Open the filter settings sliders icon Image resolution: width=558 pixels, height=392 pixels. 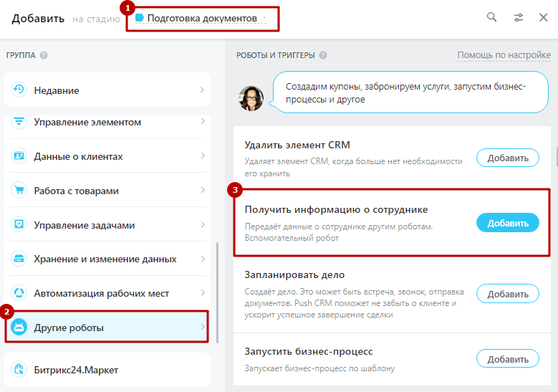click(x=519, y=17)
